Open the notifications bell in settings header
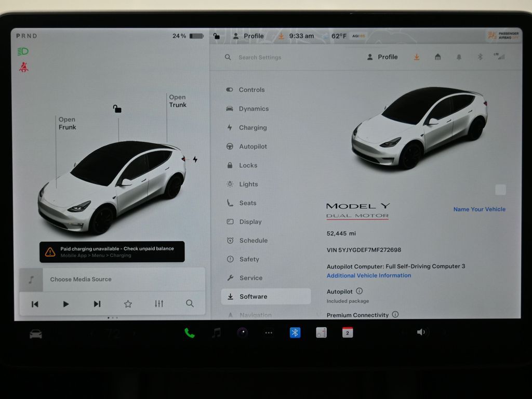Image resolution: width=532 pixels, height=399 pixels. [459, 57]
